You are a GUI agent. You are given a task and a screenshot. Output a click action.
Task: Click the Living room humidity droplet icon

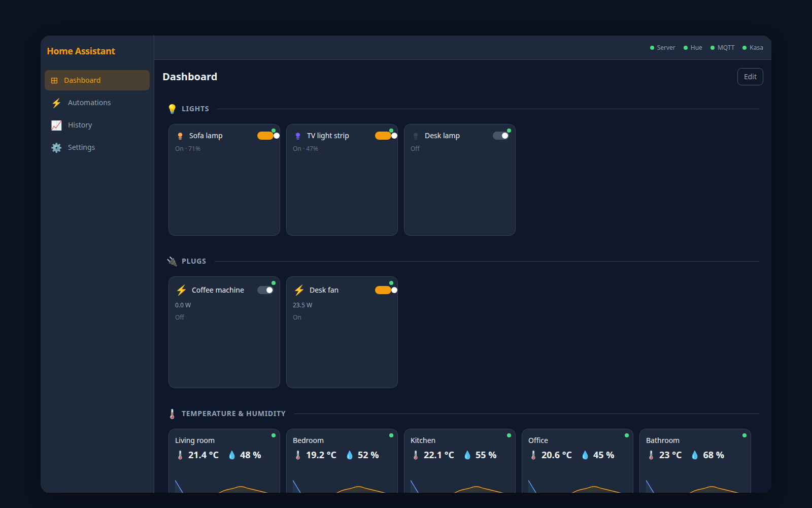(232, 455)
